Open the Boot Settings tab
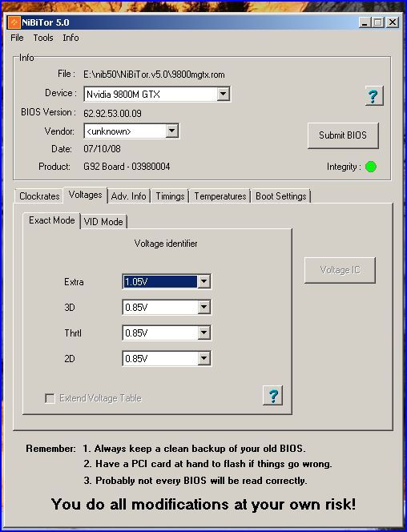The width and height of the screenshot is (407, 532). (281, 196)
